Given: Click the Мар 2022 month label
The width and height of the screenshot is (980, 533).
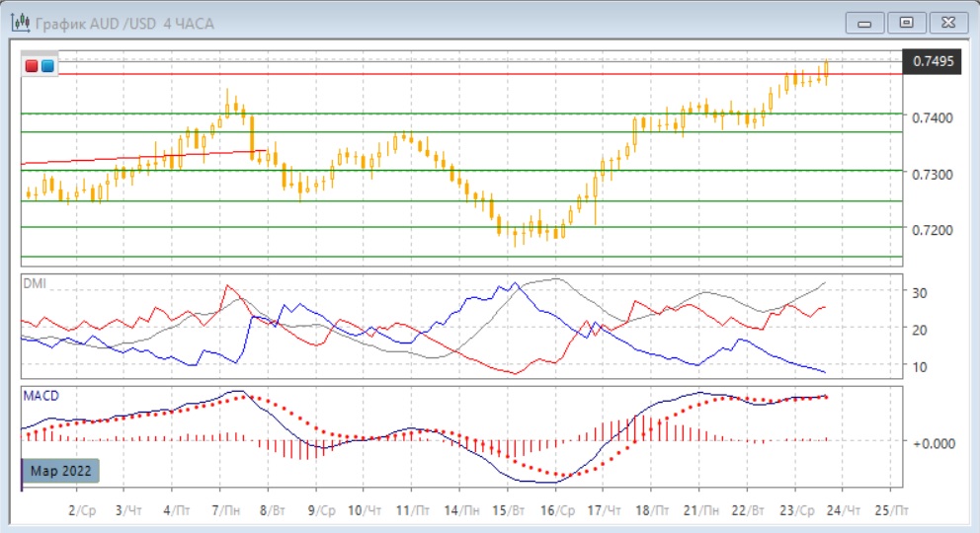Looking at the screenshot, I should (x=61, y=470).
